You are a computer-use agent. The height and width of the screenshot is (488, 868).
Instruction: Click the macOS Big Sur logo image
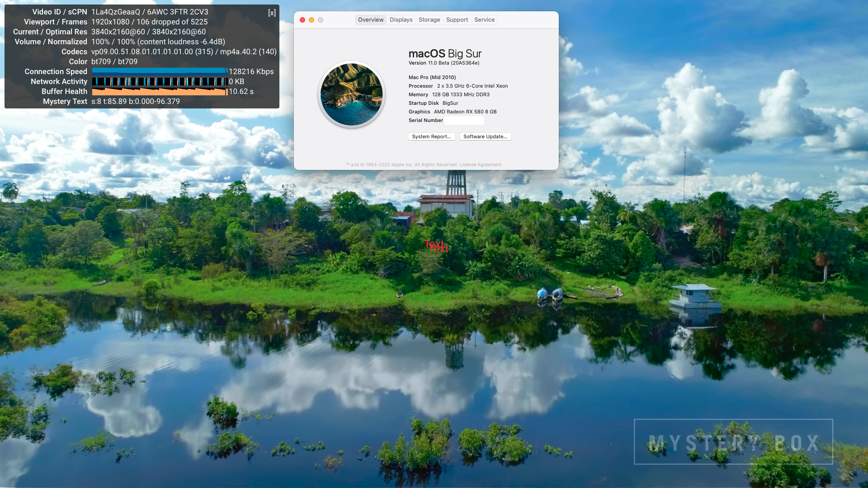point(352,94)
